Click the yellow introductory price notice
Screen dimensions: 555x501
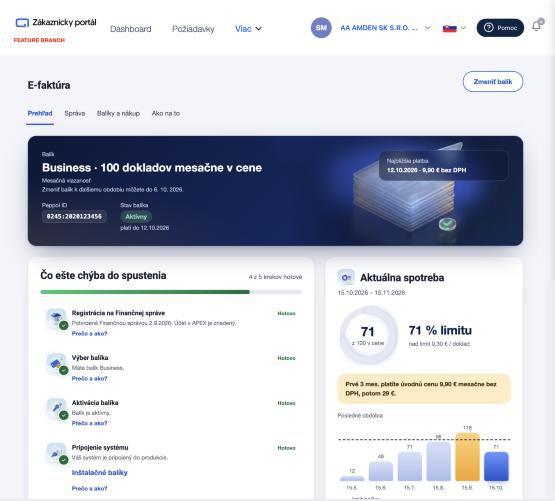[x=424, y=389]
